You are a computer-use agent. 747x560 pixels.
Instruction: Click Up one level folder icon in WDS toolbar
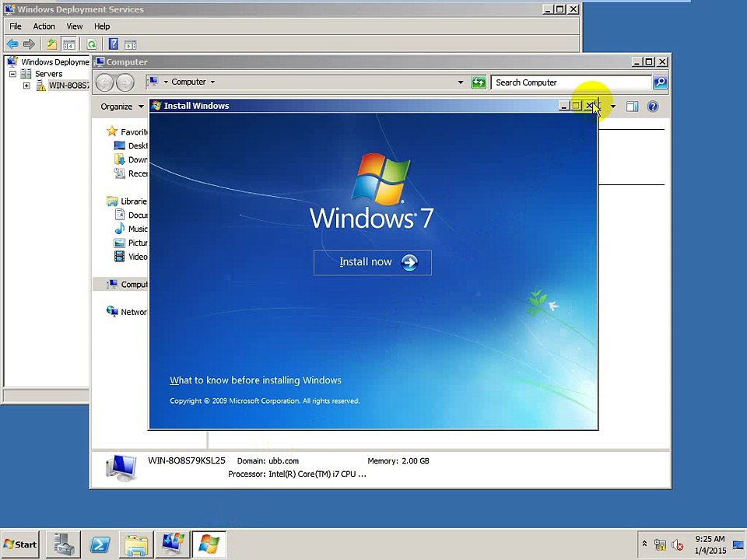(51, 44)
